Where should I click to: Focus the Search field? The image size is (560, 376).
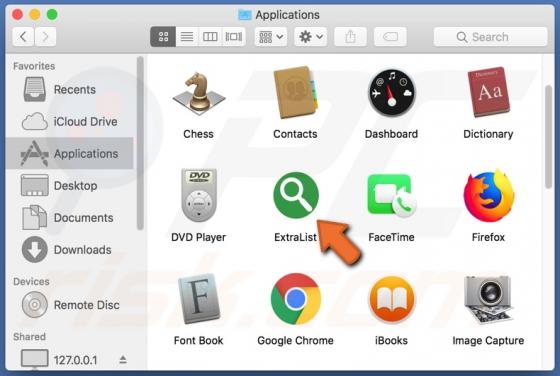click(x=490, y=36)
